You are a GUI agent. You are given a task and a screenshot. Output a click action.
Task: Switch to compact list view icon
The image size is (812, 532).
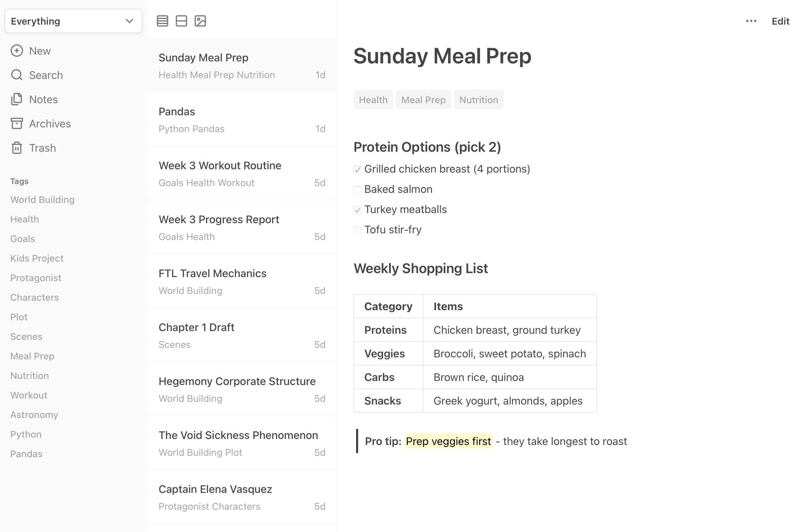point(163,21)
